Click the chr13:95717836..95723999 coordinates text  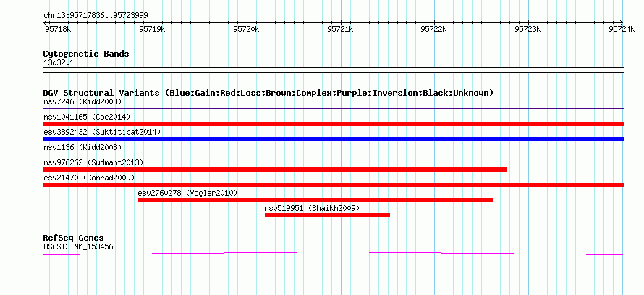(96, 16)
